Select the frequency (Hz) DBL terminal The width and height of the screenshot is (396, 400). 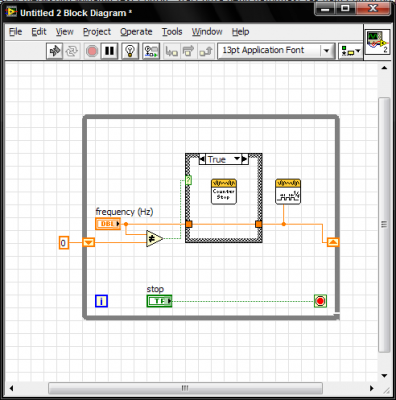point(108,224)
